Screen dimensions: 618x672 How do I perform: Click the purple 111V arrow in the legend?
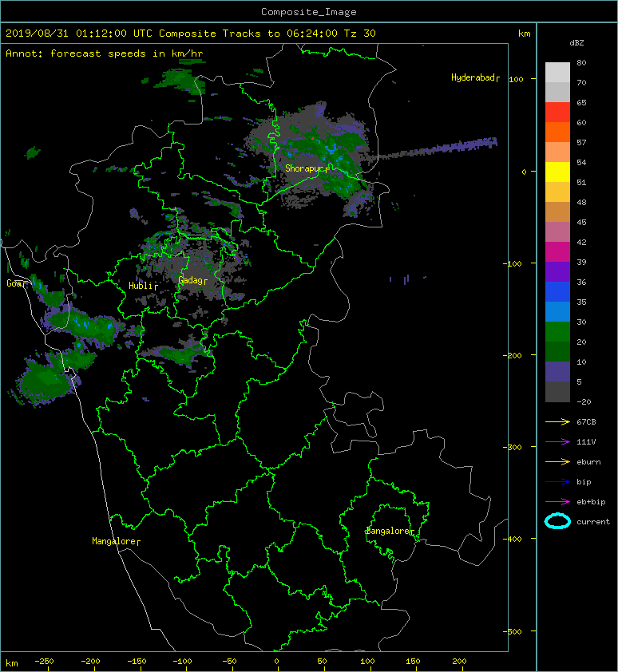pyautogui.click(x=557, y=442)
